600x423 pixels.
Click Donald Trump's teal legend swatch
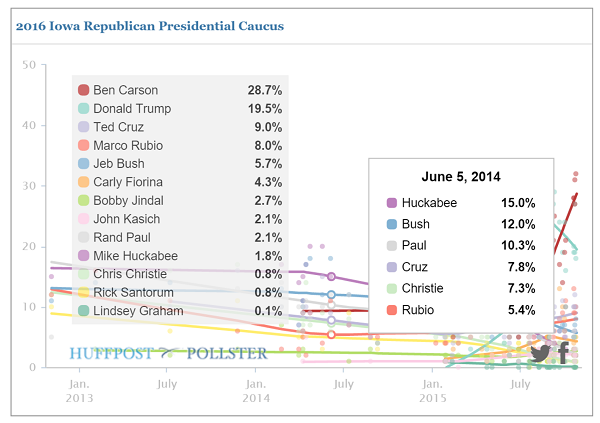[x=83, y=108]
